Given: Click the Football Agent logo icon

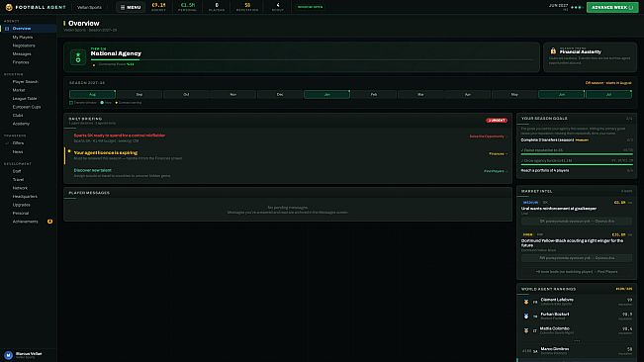Looking at the screenshot, I should (9, 7).
